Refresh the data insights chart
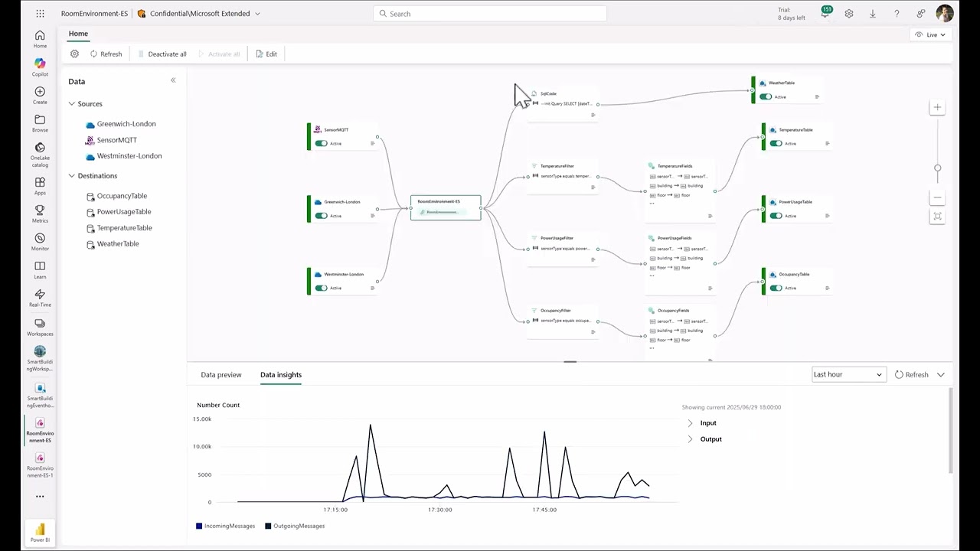980x551 pixels. tap(911, 374)
